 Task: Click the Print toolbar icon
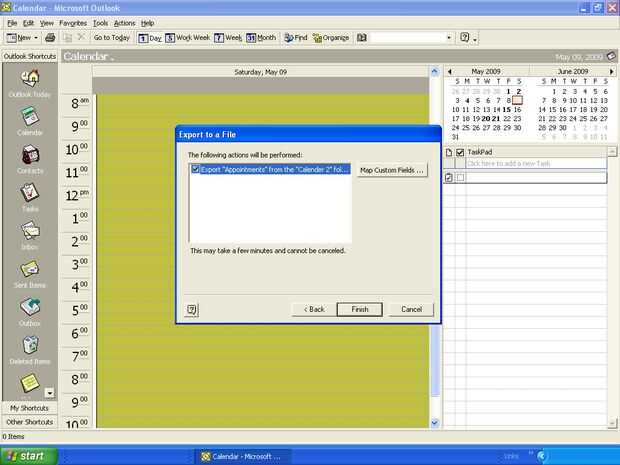click(x=50, y=38)
